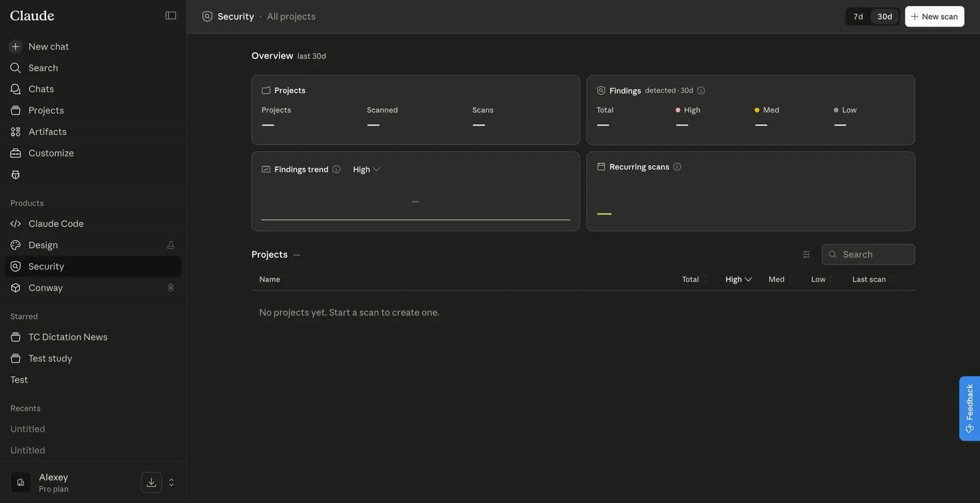Viewport: 980px width, 503px height.
Task: Expand the account switcher chevrons
Action: (171, 482)
